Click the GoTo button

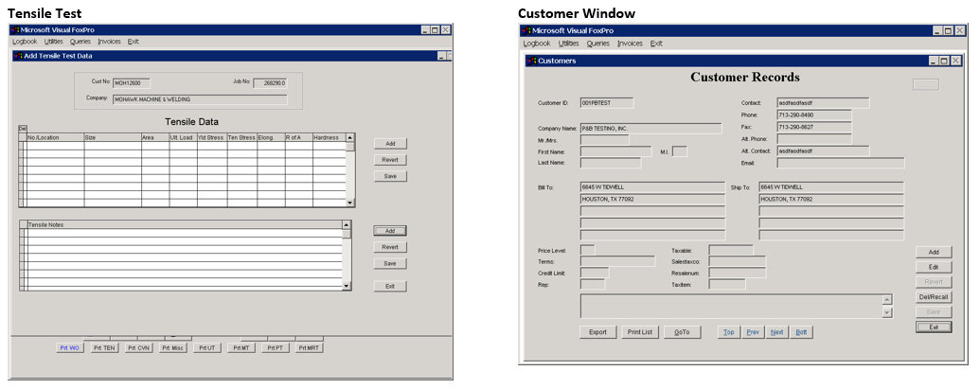[x=682, y=332]
